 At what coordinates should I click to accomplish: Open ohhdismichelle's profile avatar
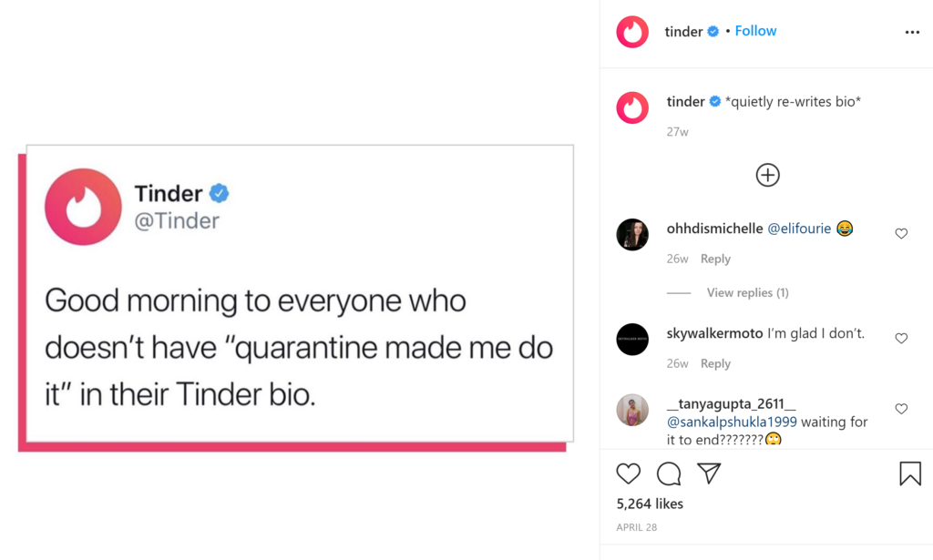(x=632, y=234)
